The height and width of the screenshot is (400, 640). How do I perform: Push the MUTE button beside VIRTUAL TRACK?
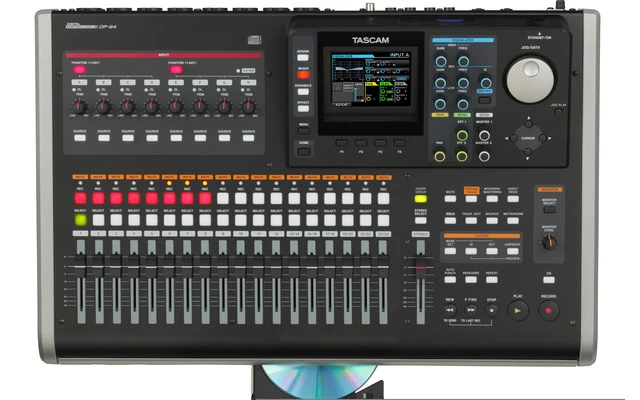point(450,199)
